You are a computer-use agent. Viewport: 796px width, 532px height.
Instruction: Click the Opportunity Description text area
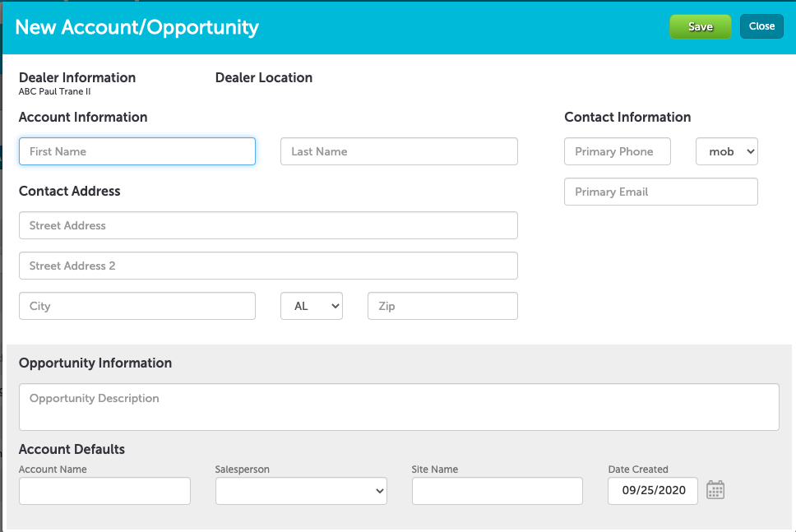(399, 406)
